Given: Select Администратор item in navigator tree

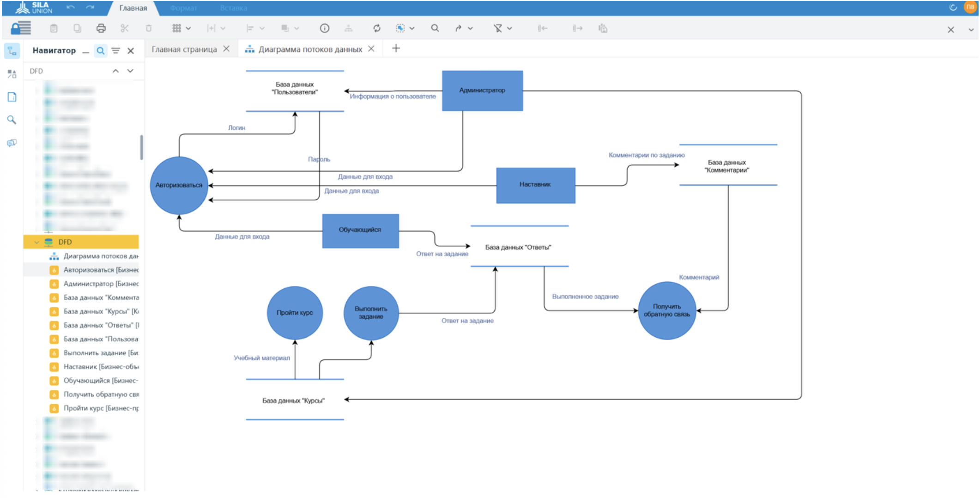Looking at the screenshot, I should (x=101, y=284).
